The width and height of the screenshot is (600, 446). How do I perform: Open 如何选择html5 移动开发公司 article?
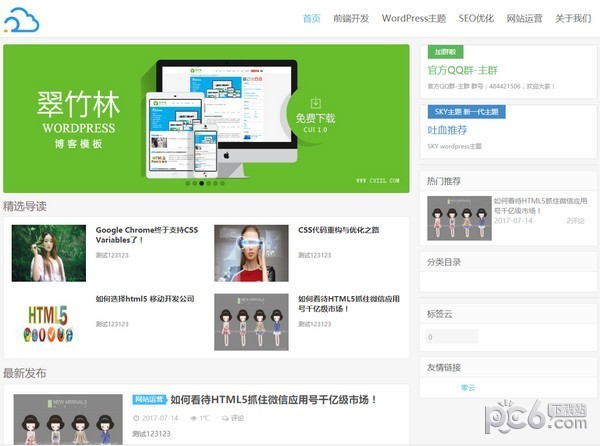click(145, 299)
